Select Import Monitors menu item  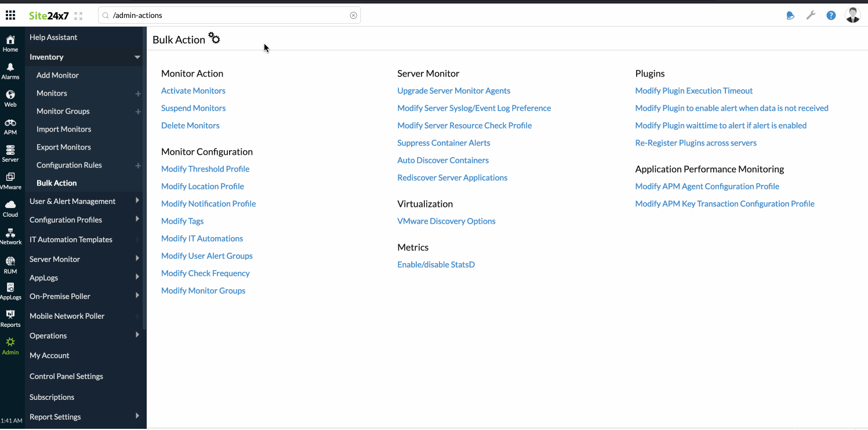tap(64, 129)
